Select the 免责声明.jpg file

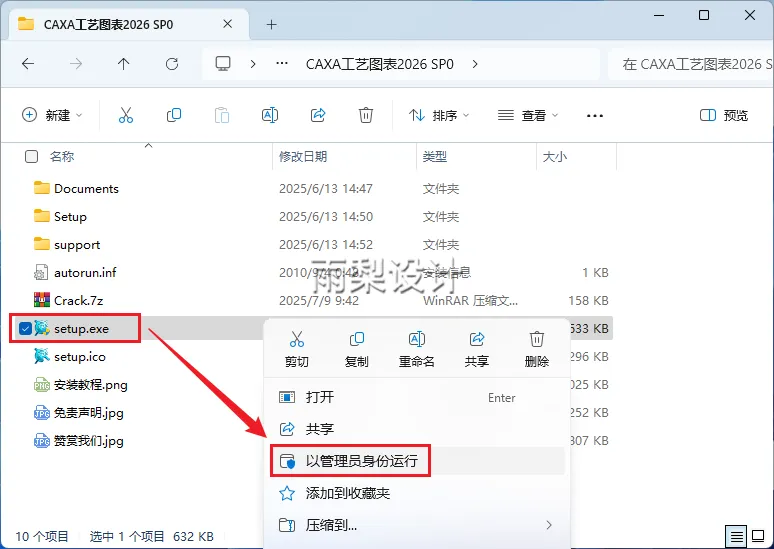tap(89, 413)
